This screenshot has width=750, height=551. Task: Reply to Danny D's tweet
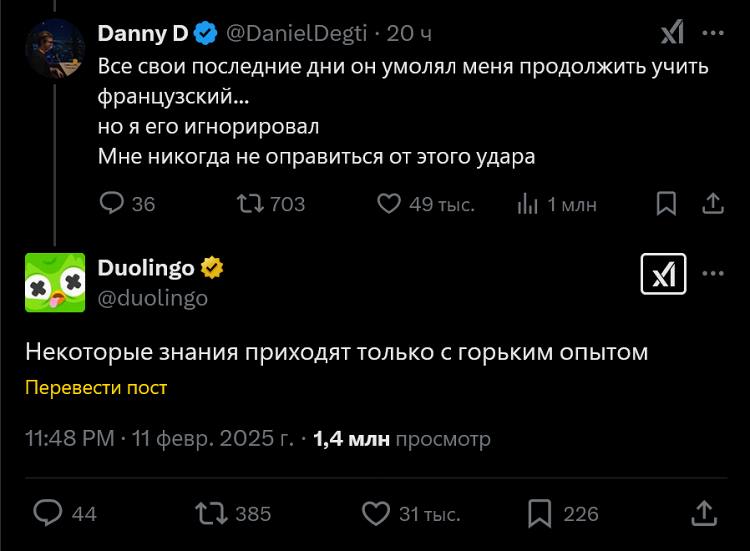(x=112, y=204)
